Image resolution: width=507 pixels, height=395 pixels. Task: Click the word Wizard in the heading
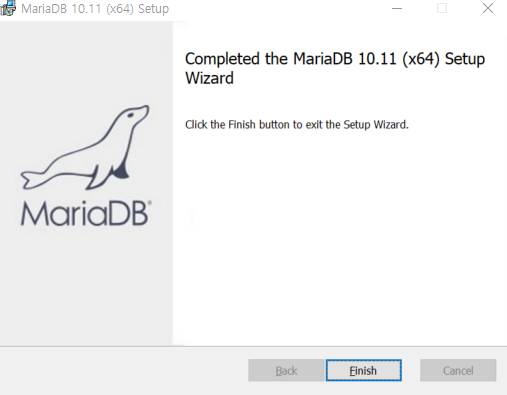pyautogui.click(x=209, y=78)
